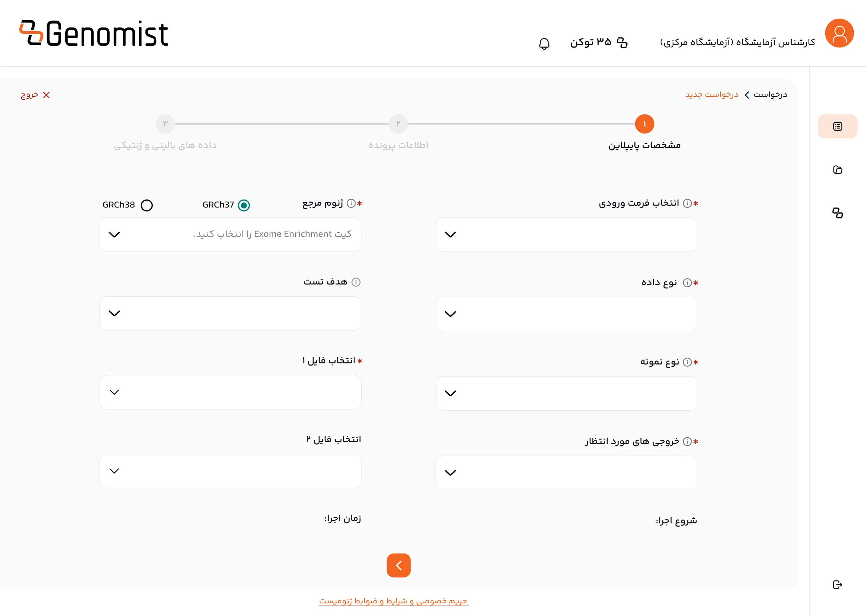Expand the نوع نمونه dropdown
This screenshot has width=866, height=616.
click(567, 393)
